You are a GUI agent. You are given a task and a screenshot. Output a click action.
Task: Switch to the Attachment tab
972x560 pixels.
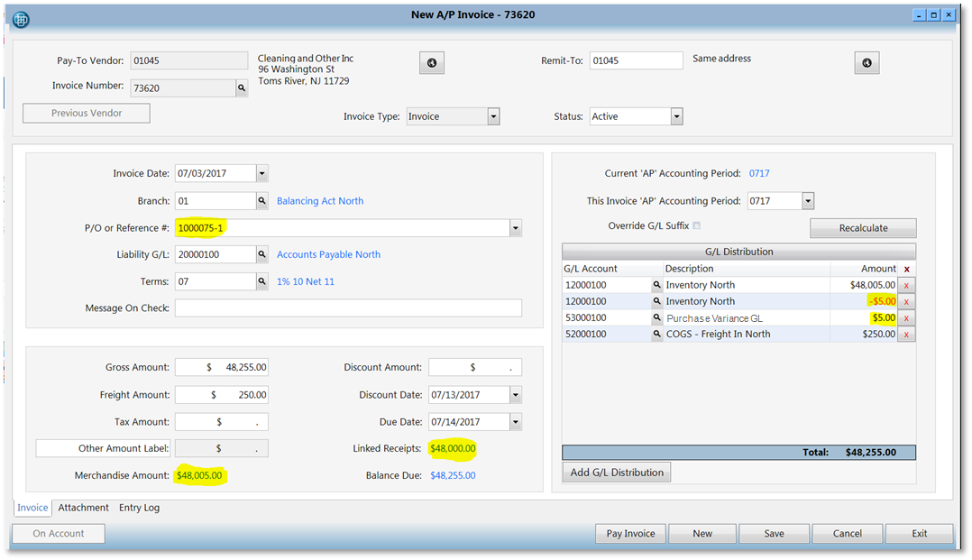[x=83, y=507]
